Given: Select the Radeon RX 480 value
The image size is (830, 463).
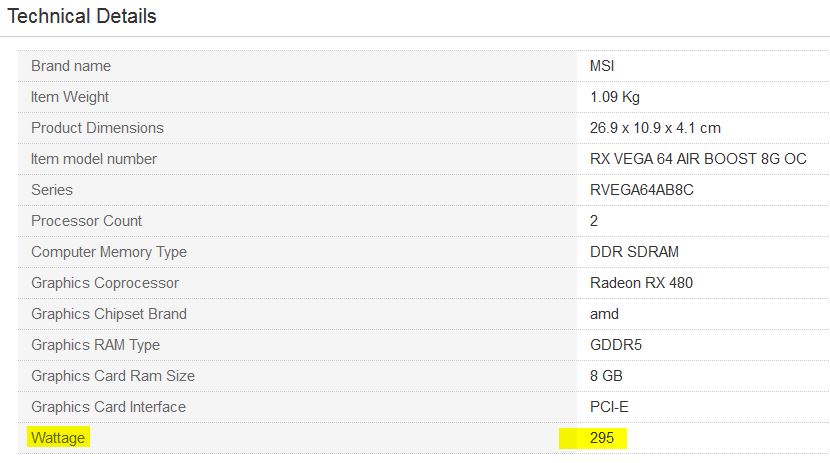Looking at the screenshot, I should pos(641,283).
